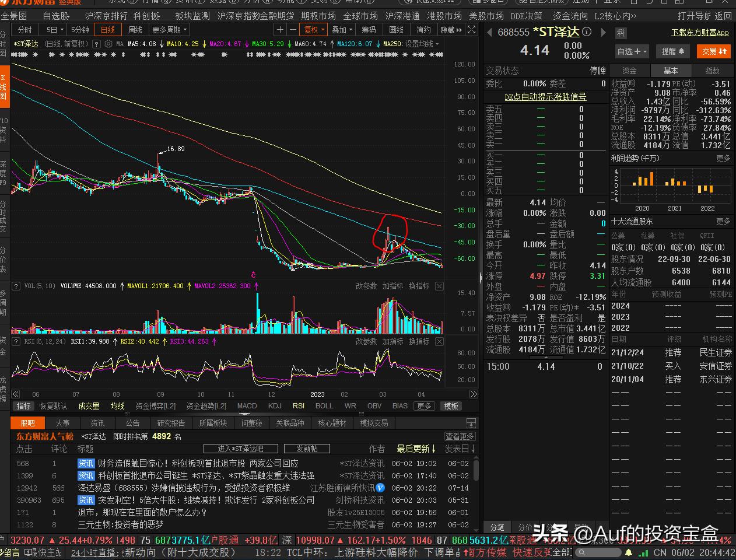The width and height of the screenshot is (736, 560).
Task: Click the next-stock arrow beside the stock name
Action: pos(603,33)
